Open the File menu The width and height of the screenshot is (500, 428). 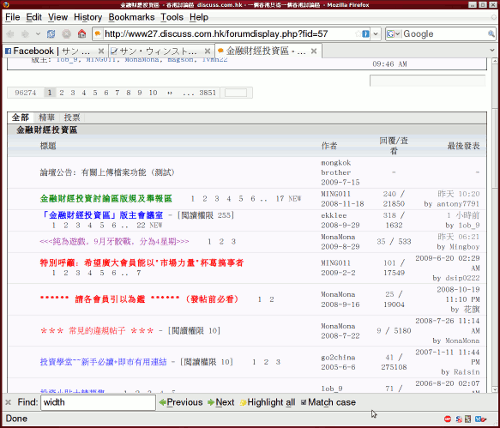coord(13,17)
